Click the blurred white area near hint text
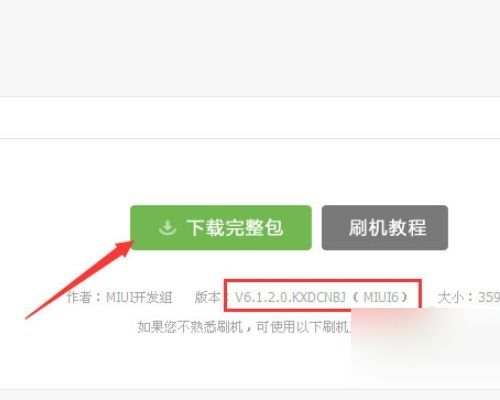Image resolution: width=500 pixels, height=400 pixels. coord(426,347)
